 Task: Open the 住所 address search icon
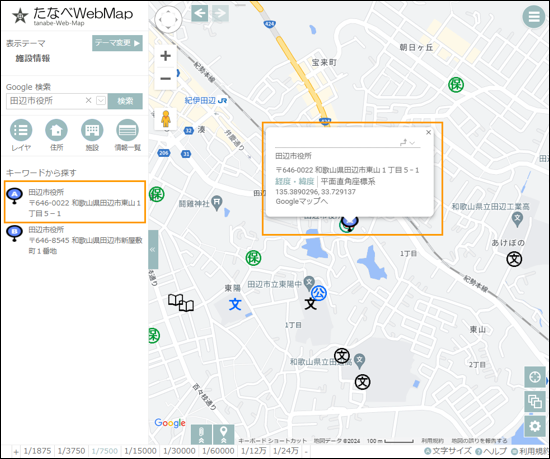coord(56,135)
